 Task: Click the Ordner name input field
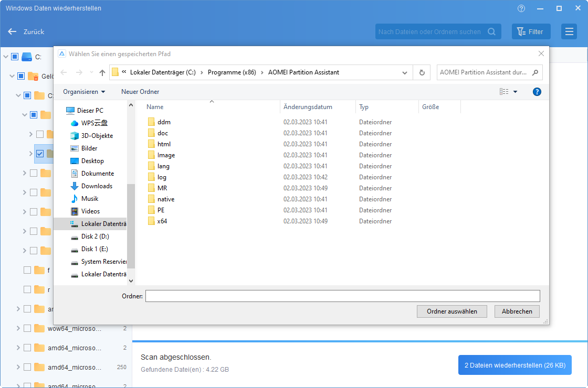point(343,296)
